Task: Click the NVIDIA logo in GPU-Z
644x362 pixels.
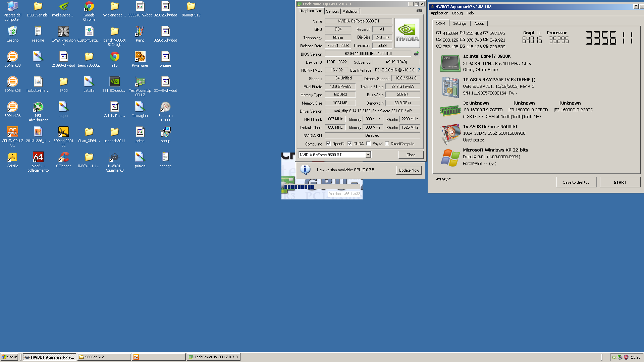Action: pos(407,33)
